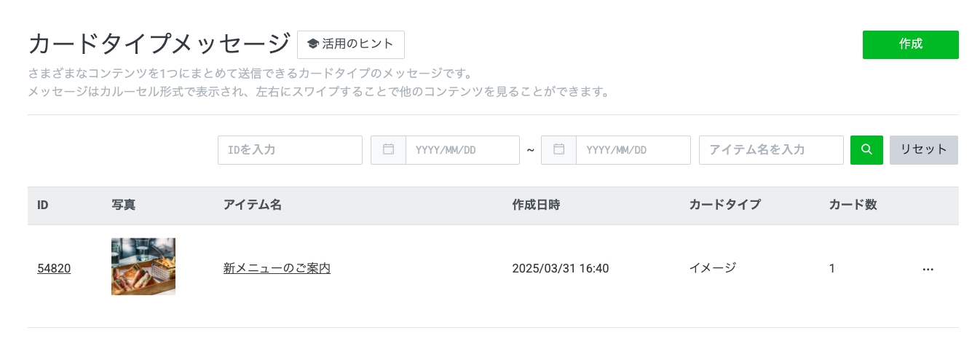980x341 pixels.
Task: Open the ID link 54820
Action: pyautogui.click(x=54, y=268)
